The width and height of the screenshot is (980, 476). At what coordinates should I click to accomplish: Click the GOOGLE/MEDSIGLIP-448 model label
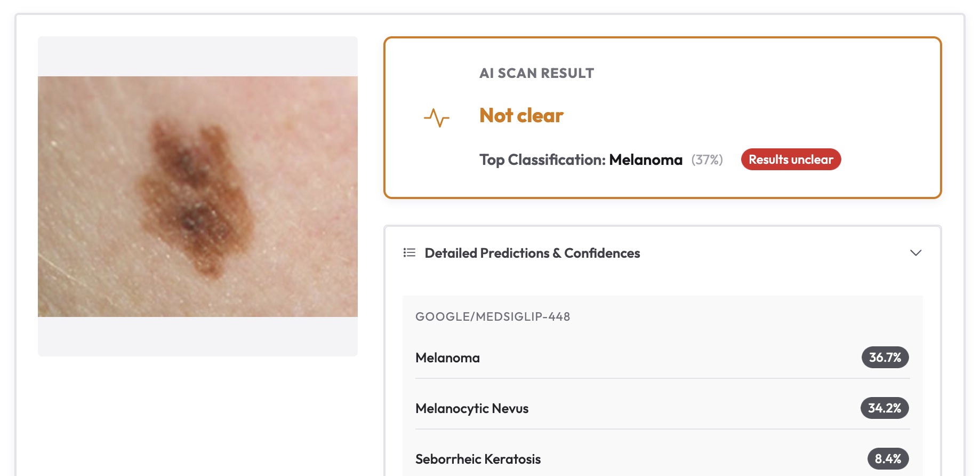pyautogui.click(x=493, y=317)
